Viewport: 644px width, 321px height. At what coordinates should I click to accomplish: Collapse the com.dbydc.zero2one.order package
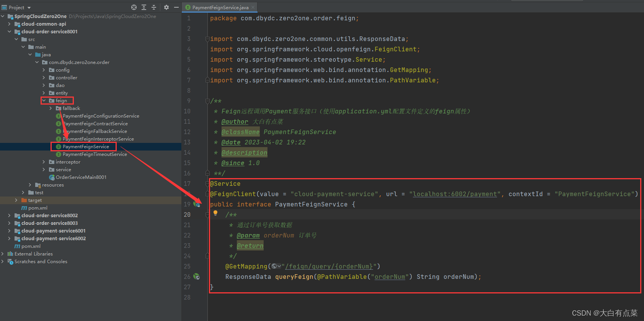[x=37, y=62]
